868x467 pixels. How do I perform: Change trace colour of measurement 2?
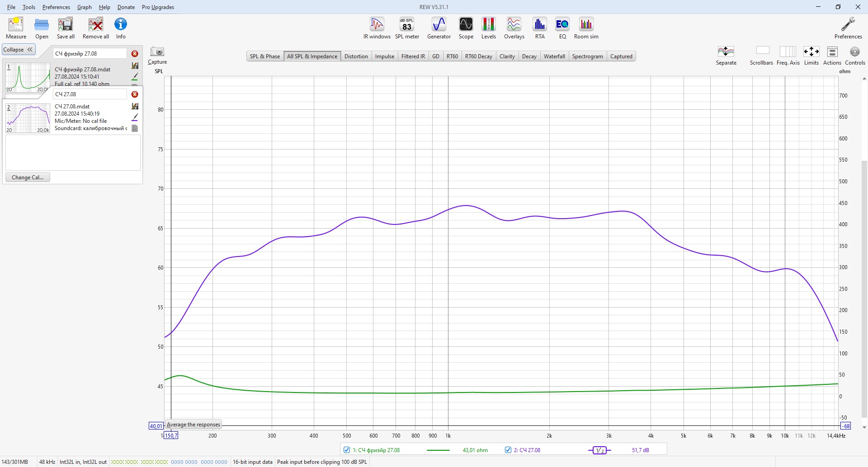[135, 117]
